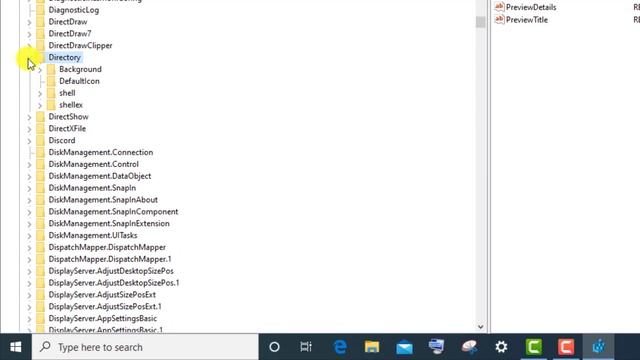Click the tree pane scroll down arrow

click(x=480, y=327)
